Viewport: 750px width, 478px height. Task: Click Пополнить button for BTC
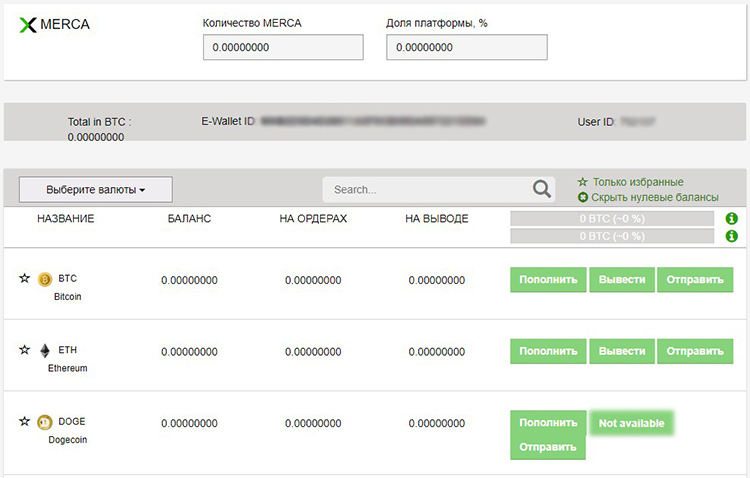pos(548,279)
